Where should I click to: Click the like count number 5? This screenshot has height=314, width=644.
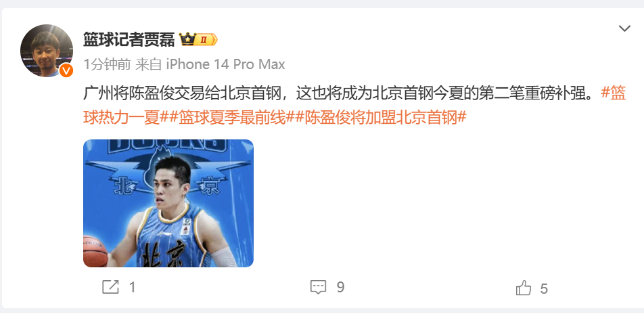544,288
